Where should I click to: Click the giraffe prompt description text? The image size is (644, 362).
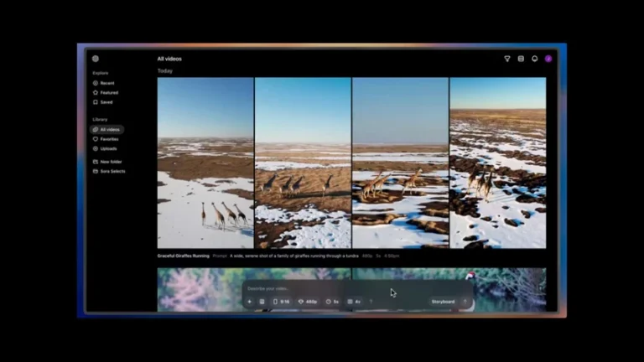[x=294, y=256]
